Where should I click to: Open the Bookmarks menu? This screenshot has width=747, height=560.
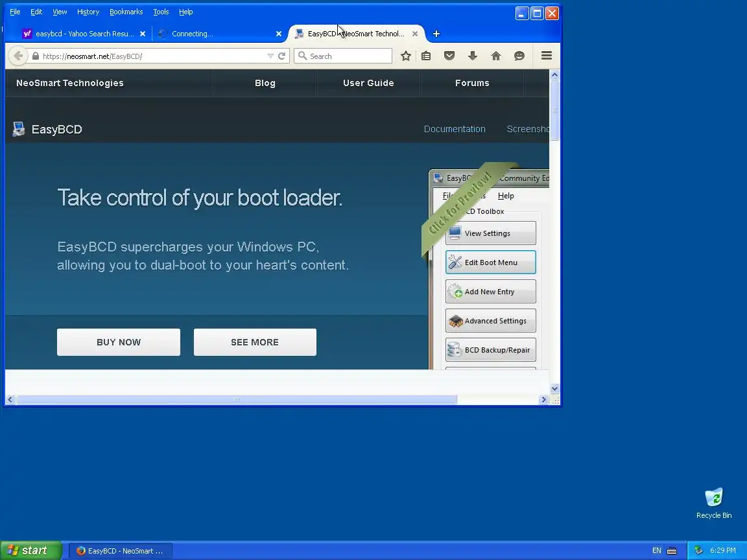(126, 12)
